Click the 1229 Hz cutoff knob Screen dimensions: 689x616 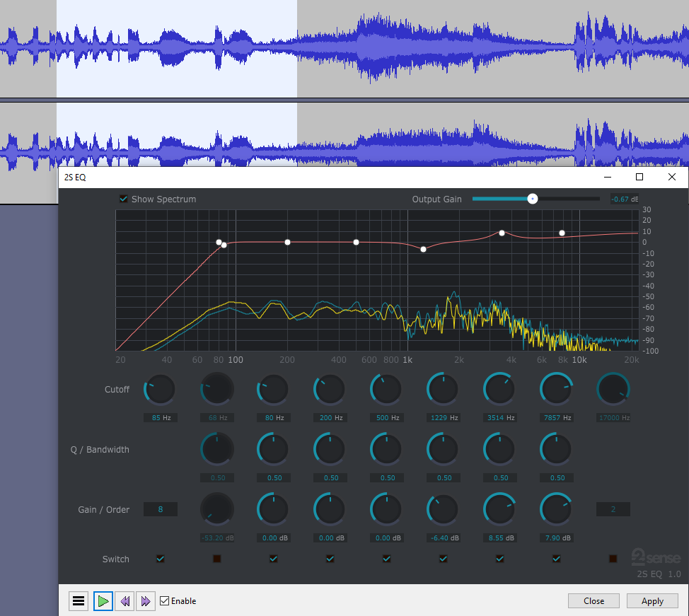pos(443,389)
